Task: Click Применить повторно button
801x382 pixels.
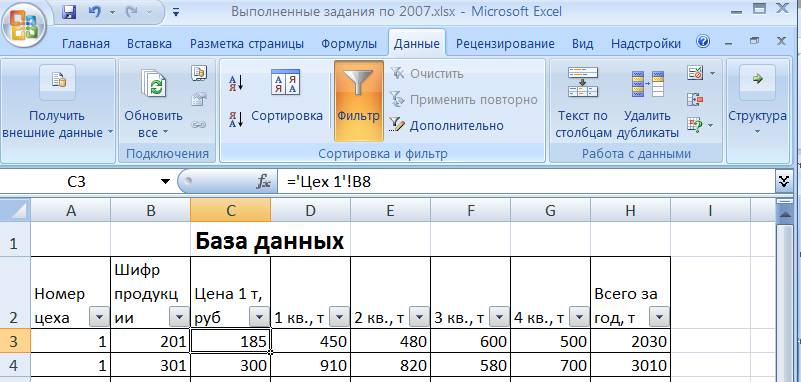Action: (x=464, y=99)
